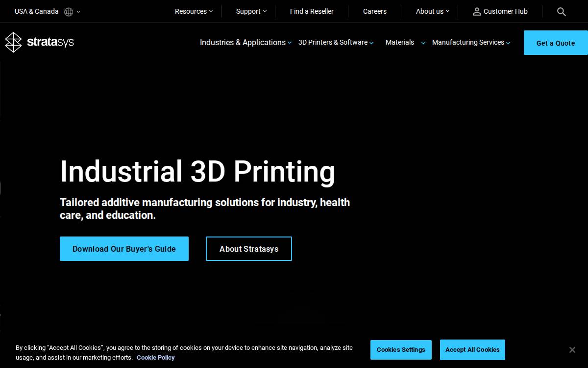Open search via magnifying glass icon
Viewport: 588px width, 368px height.
(x=562, y=12)
